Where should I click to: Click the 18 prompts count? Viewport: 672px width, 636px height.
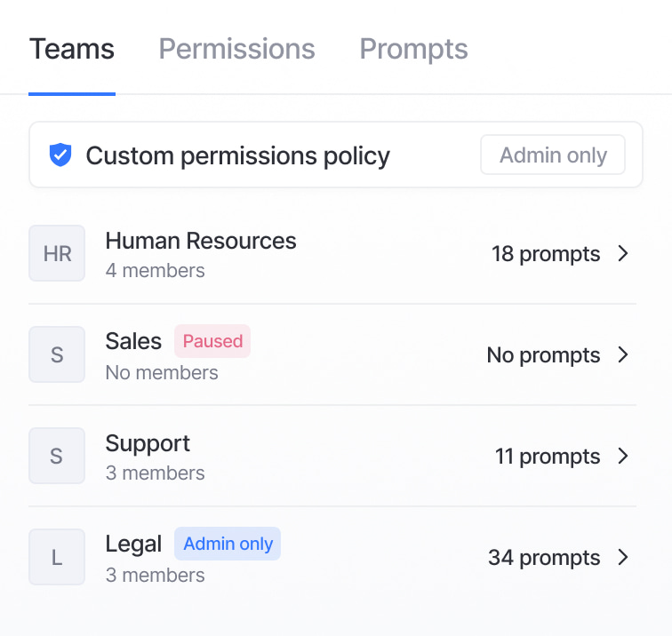point(546,254)
